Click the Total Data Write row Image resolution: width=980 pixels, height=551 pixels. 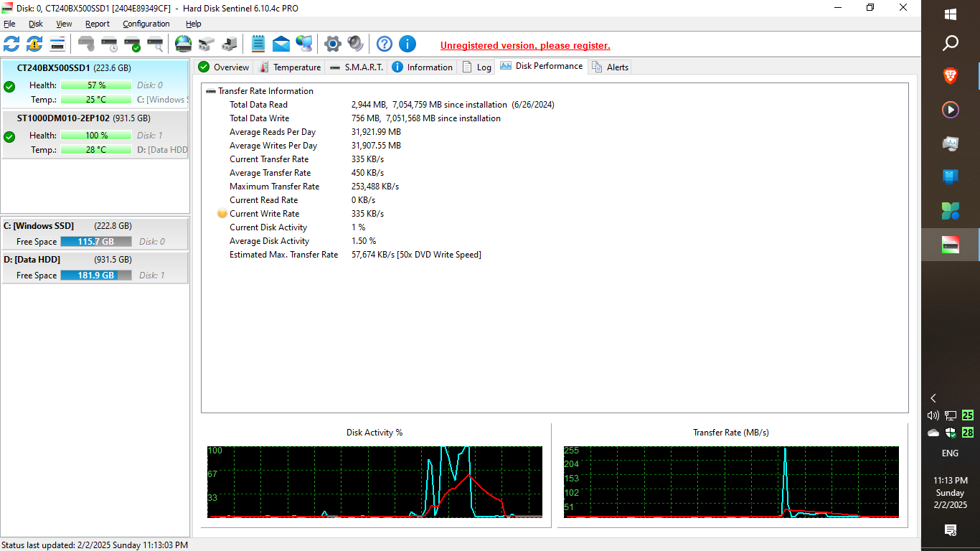[365, 118]
